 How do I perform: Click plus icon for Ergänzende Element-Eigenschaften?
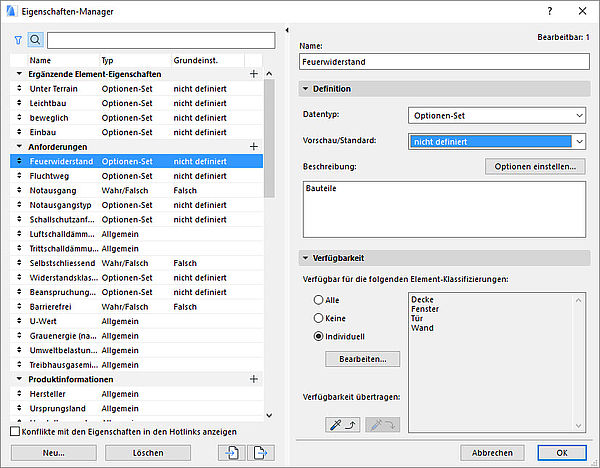click(254, 74)
